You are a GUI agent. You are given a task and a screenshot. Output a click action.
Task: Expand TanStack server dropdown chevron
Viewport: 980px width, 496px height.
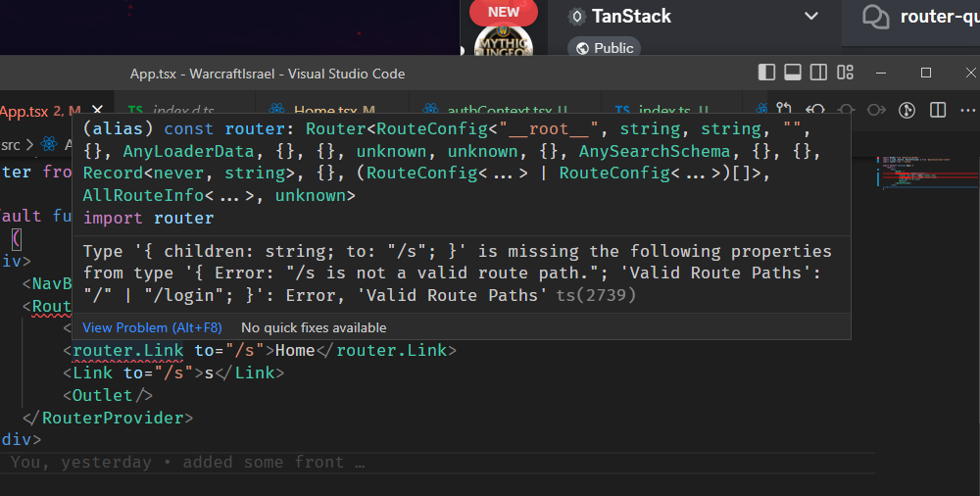811,17
